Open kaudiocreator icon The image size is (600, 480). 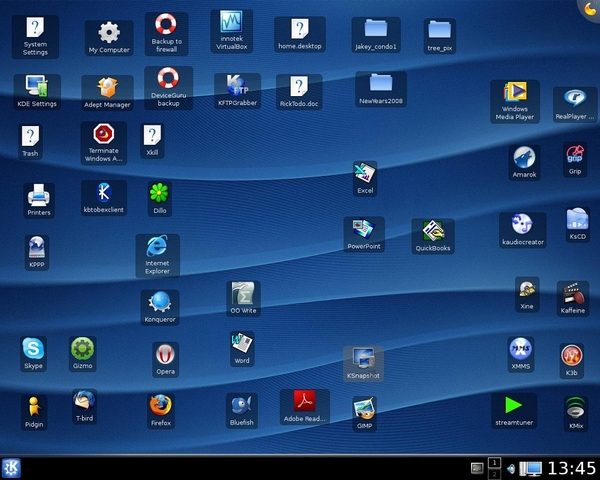[x=523, y=230]
